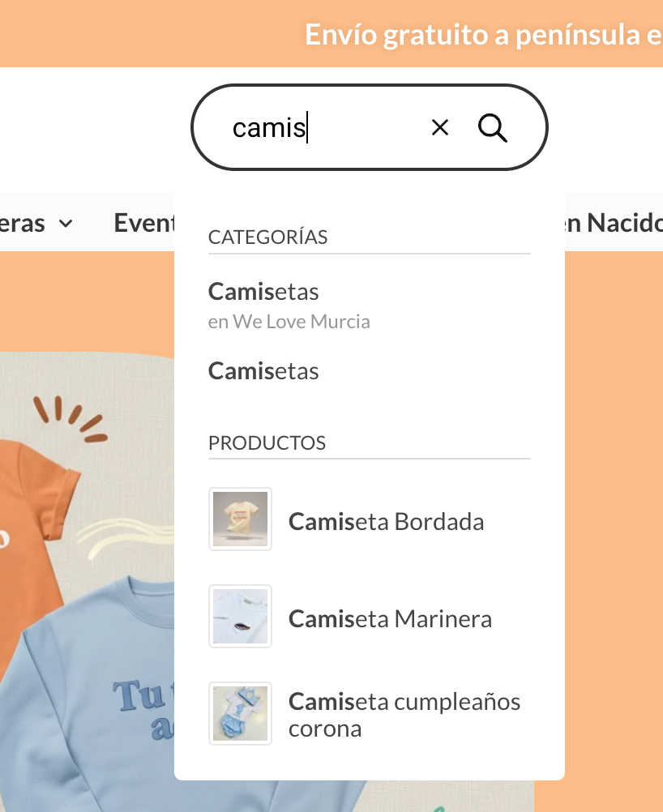Screen dimensions: 663x812
Task: Click the Camiseta Marinera thumbnail image
Action: 241,616
